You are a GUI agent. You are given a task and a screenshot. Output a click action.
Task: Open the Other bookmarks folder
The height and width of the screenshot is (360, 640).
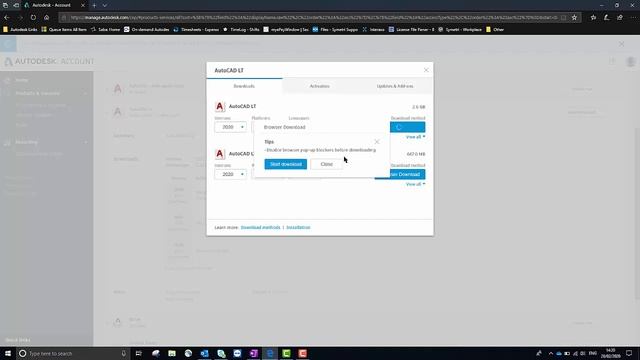[495, 29]
